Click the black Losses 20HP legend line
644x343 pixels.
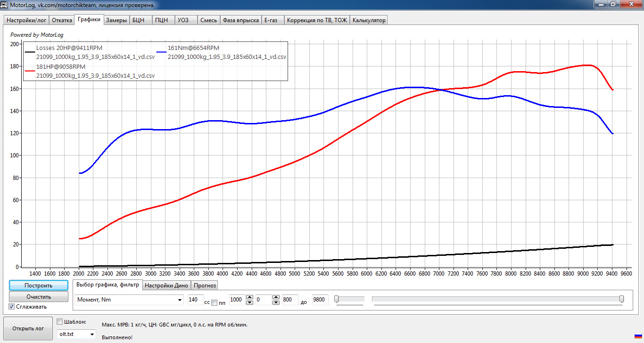[x=29, y=52]
